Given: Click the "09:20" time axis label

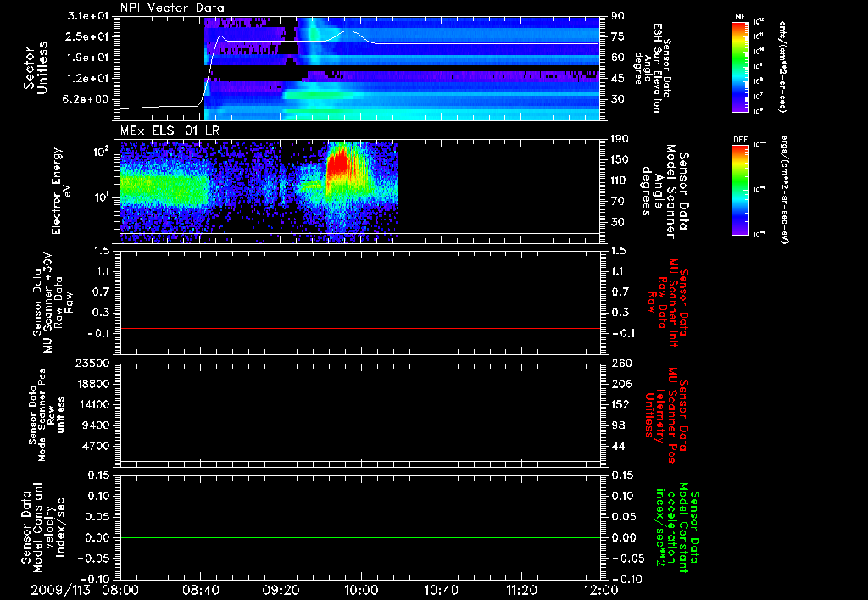Looking at the screenshot, I should coord(281,590).
